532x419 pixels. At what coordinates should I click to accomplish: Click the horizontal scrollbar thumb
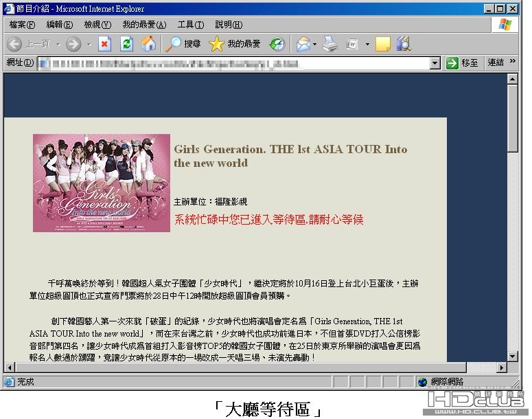tap(241, 367)
